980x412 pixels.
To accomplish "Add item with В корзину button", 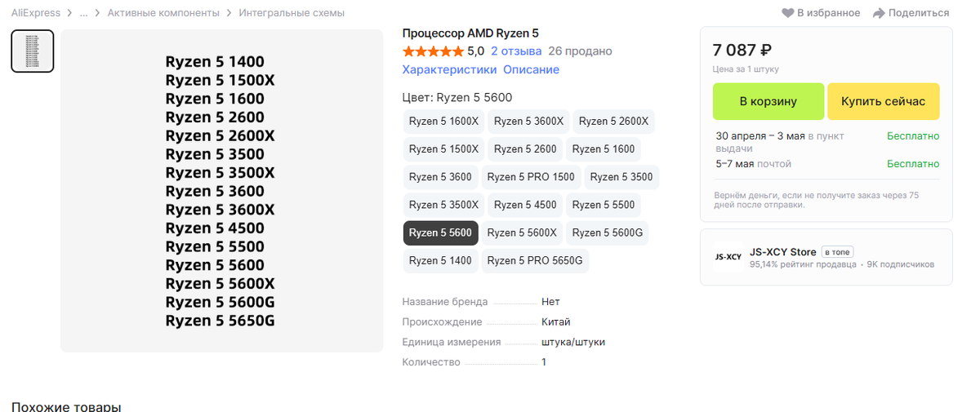I will pos(768,101).
